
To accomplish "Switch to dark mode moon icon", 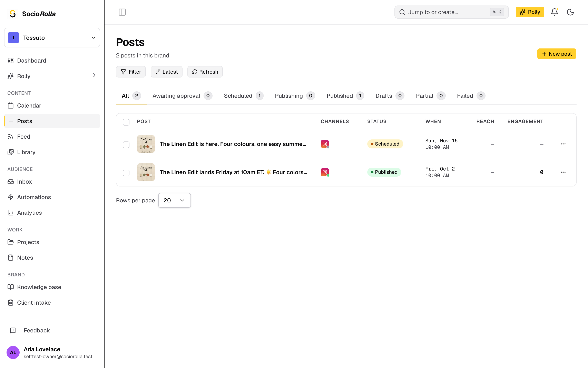I will (x=570, y=12).
